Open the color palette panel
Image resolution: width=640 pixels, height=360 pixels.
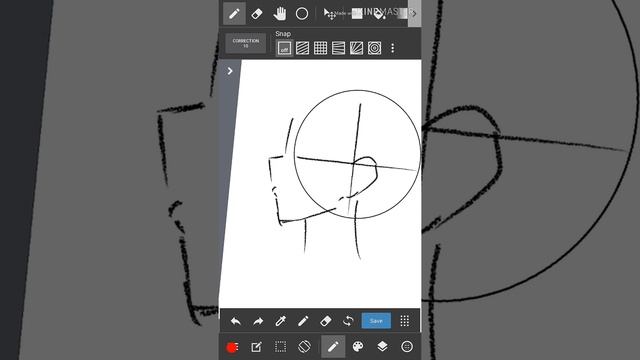[x=358, y=347]
